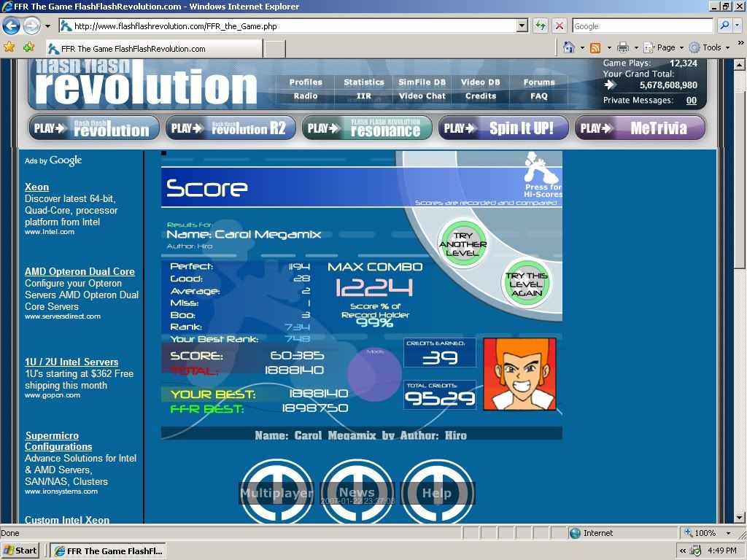The image size is (747, 560).
Task: Click the browser Back arrow button
Action: tap(11, 26)
